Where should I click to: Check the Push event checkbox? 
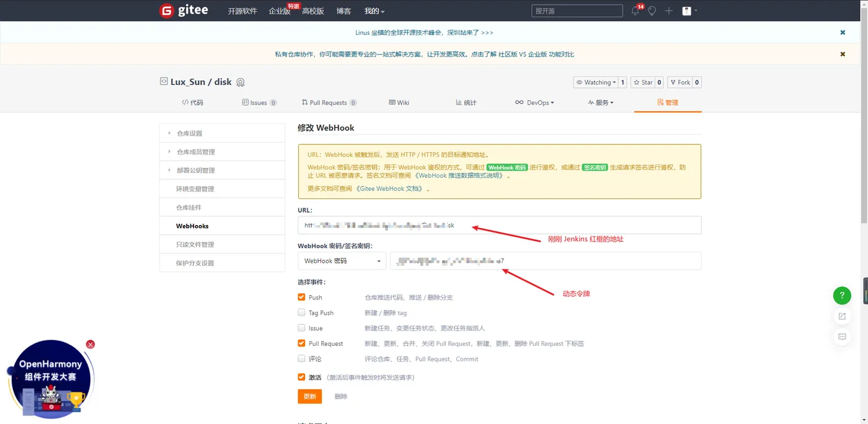[301, 298]
